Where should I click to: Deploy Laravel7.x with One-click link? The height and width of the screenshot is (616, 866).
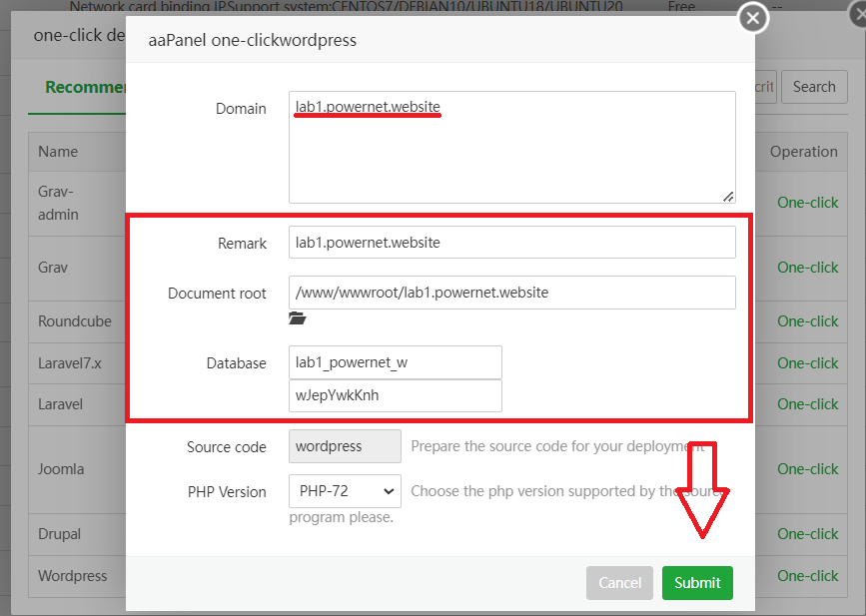click(x=807, y=363)
